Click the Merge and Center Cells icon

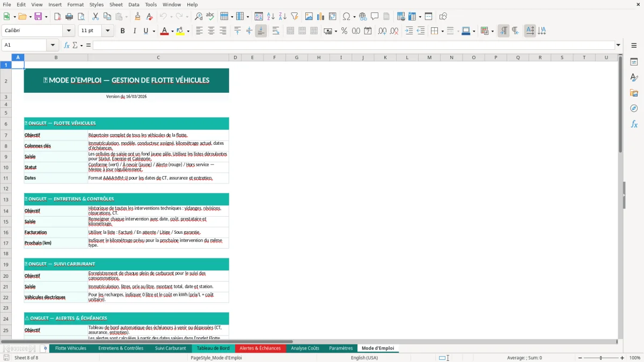pos(290,31)
